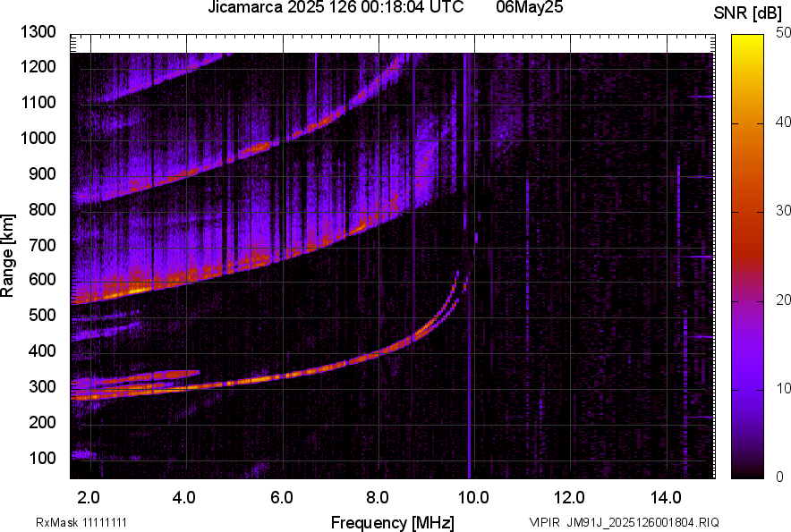Screen dimensions: 791x532
Task: Click the 'VIPIR JM91J_2025126001804.RIQ' file label
Action: 624,522
